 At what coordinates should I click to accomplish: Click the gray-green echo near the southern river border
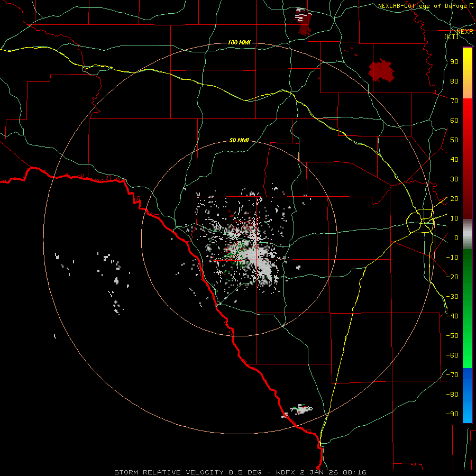(301, 409)
